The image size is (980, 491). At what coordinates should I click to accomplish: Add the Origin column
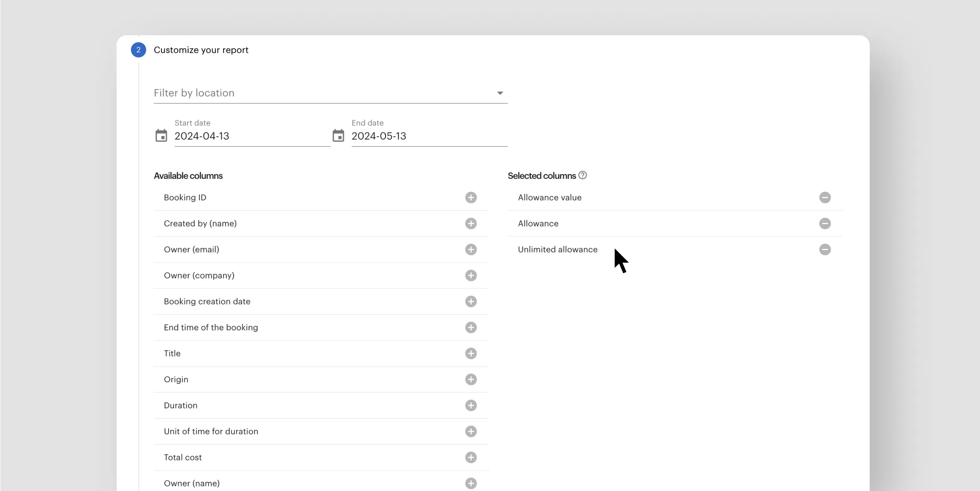[x=471, y=380]
